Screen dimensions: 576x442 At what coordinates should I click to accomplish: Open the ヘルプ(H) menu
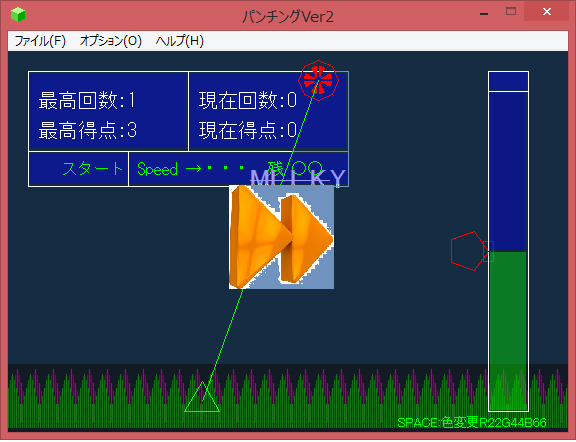[180, 41]
